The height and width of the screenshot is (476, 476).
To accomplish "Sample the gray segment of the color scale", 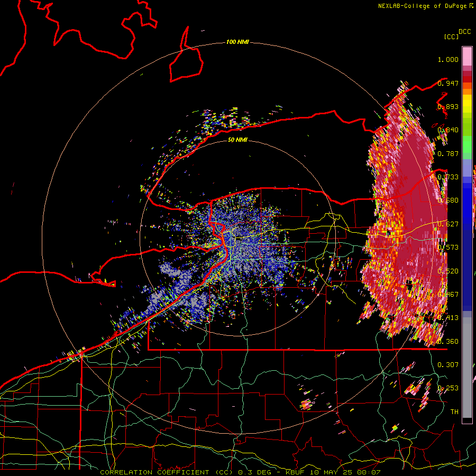I will [467, 368].
